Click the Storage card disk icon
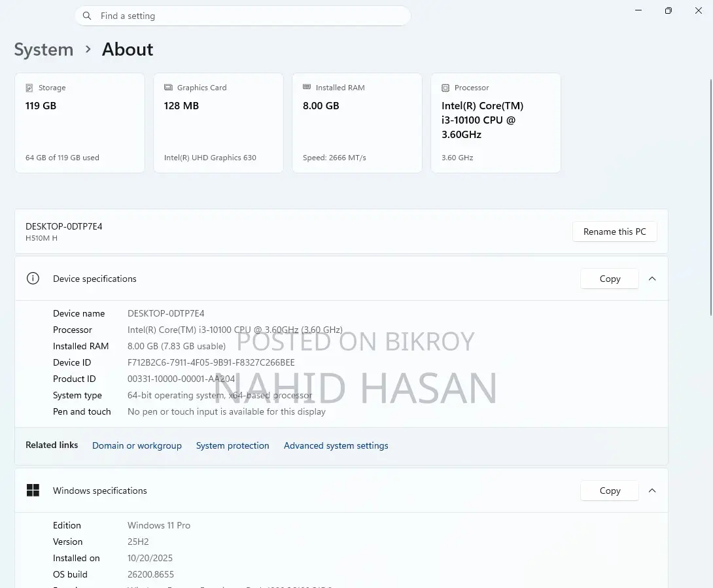Viewport: 713px width, 588px height. pos(29,88)
